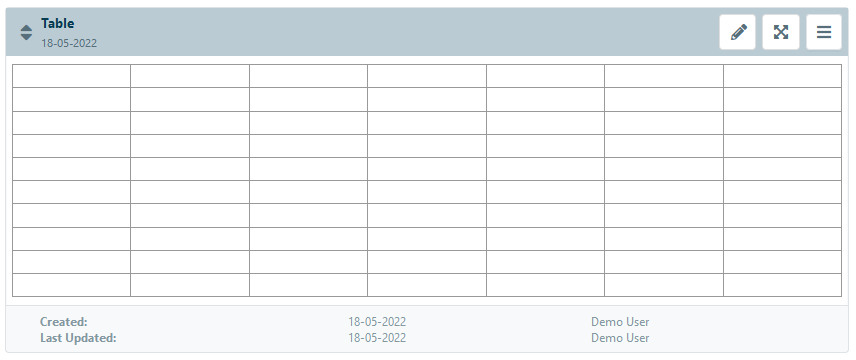Click the first row, fourth column cell

pyautogui.click(x=427, y=76)
